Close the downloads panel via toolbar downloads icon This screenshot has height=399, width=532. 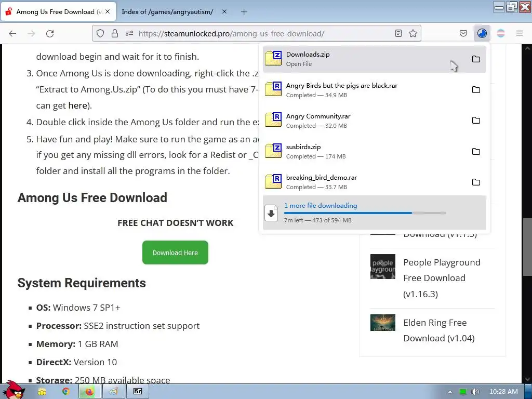click(482, 33)
